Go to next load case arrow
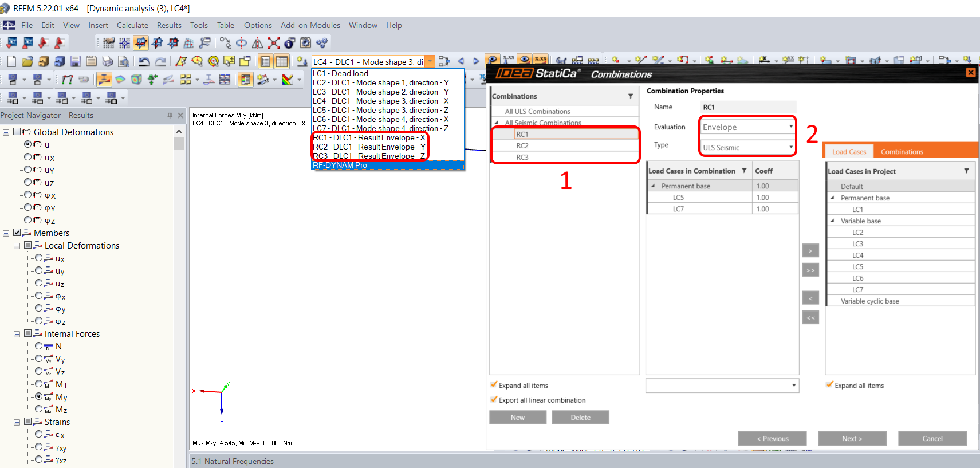 point(475,61)
